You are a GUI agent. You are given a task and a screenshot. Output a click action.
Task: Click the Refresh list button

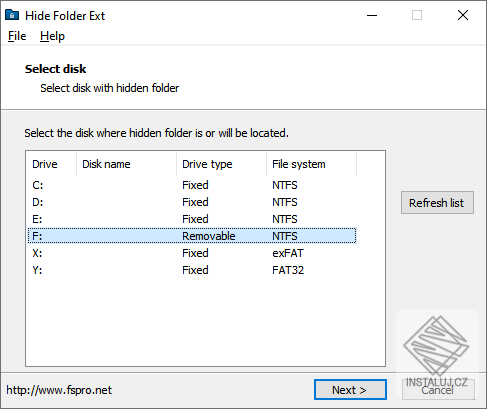click(437, 203)
